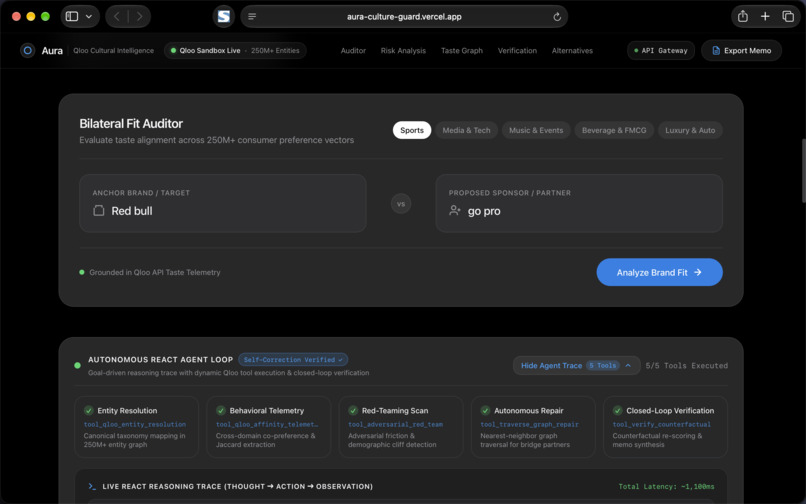Show tab overview icon
Viewport: 806px width, 504px height.
pyautogui.click(x=787, y=16)
